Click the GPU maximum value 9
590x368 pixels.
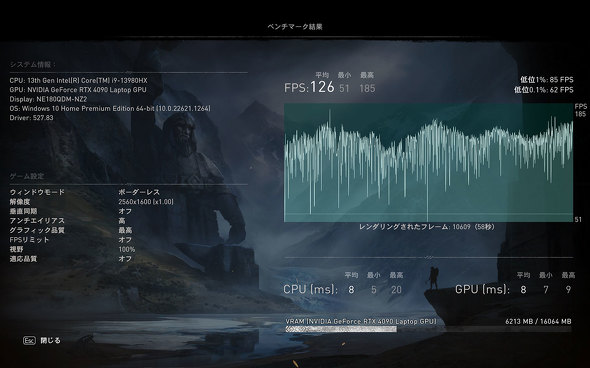click(568, 290)
